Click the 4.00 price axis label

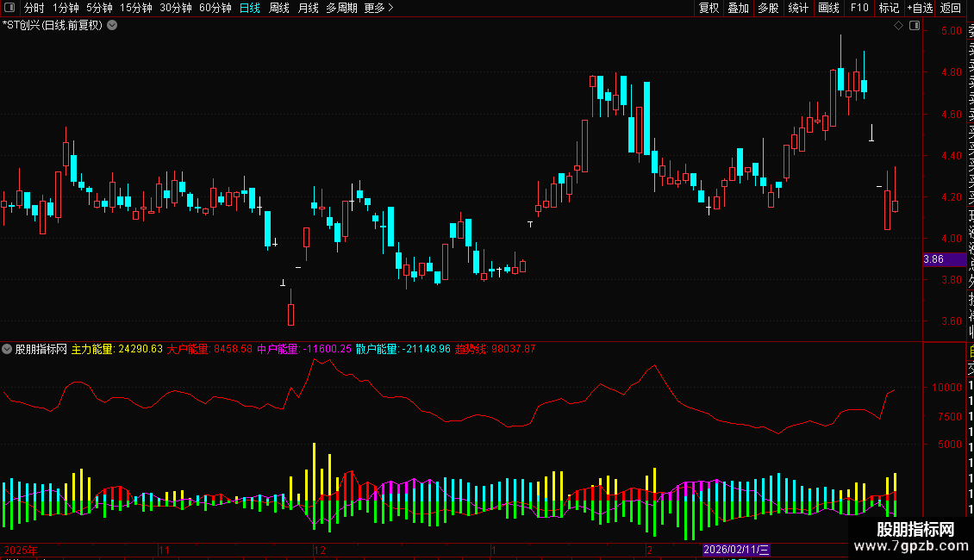[952, 239]
